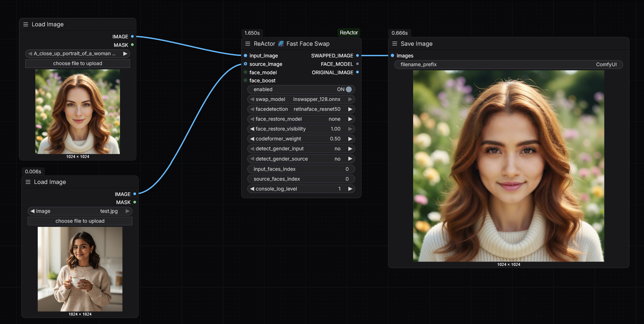644x324 pixels.
Task: Click next arrow on face_restore_model
Action: pos(350,119)
